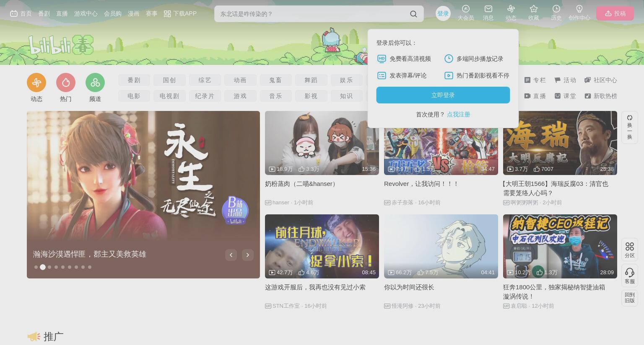Screen dimensions: 644x345
Task: Open 番剧 in top navigation bar
Action: pyautogui.click(x=44, y=14)
